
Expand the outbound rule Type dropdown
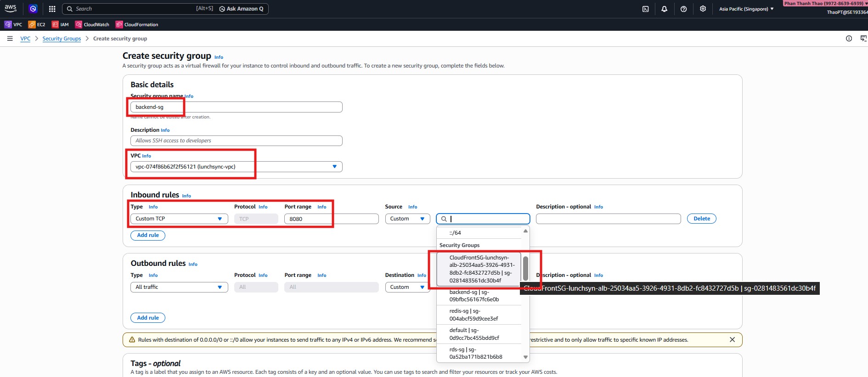click(x=179, y=287)
